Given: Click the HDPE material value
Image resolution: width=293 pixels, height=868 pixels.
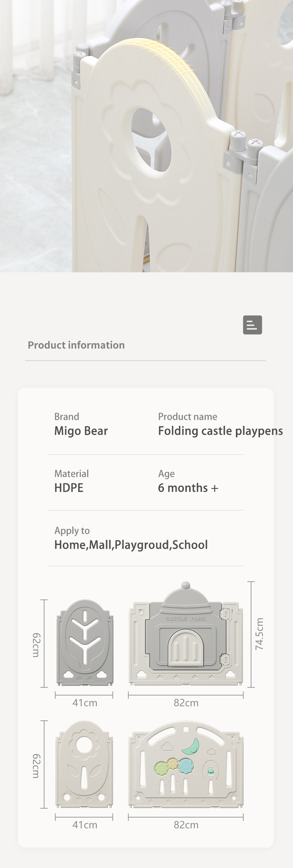Looking at the screenshot, I should point(69,488).
